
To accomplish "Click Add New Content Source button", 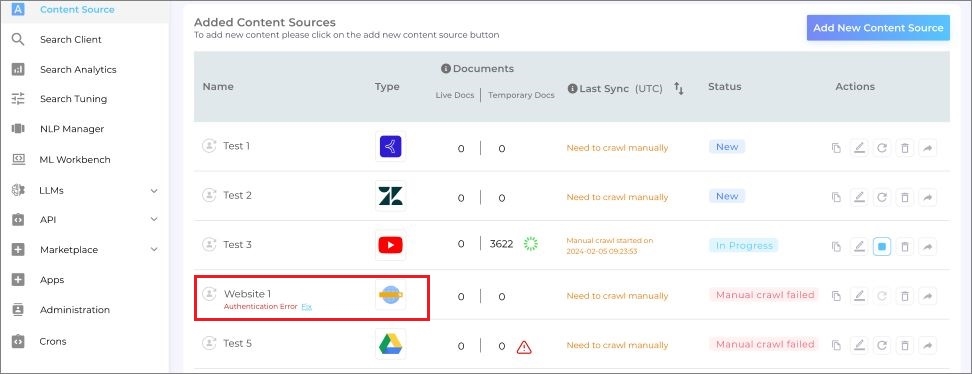I will tap(878, 28).
